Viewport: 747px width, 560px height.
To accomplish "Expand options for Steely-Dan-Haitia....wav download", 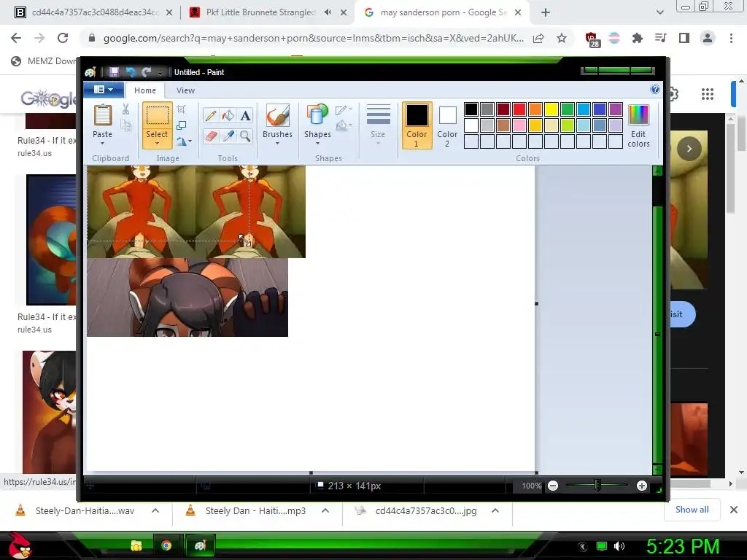I will [155, 510].
